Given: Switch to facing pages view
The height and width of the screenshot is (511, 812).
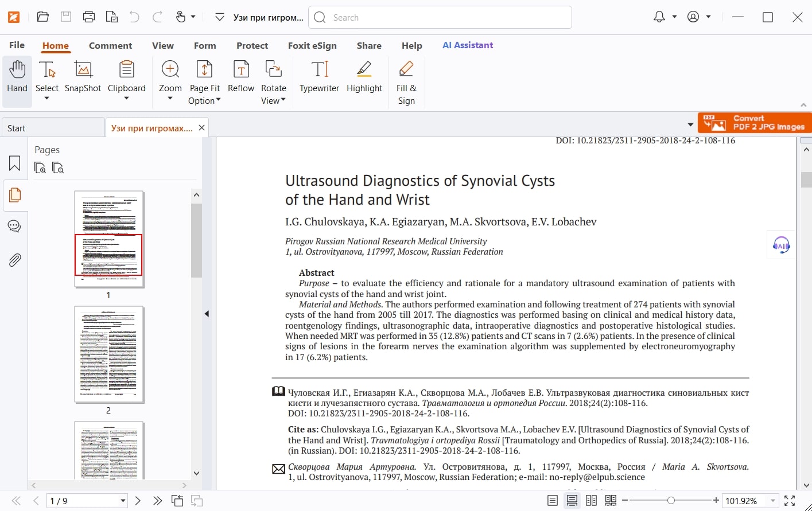Looking at the screenshot, I should pyautogui.click(x=591, y=501).
